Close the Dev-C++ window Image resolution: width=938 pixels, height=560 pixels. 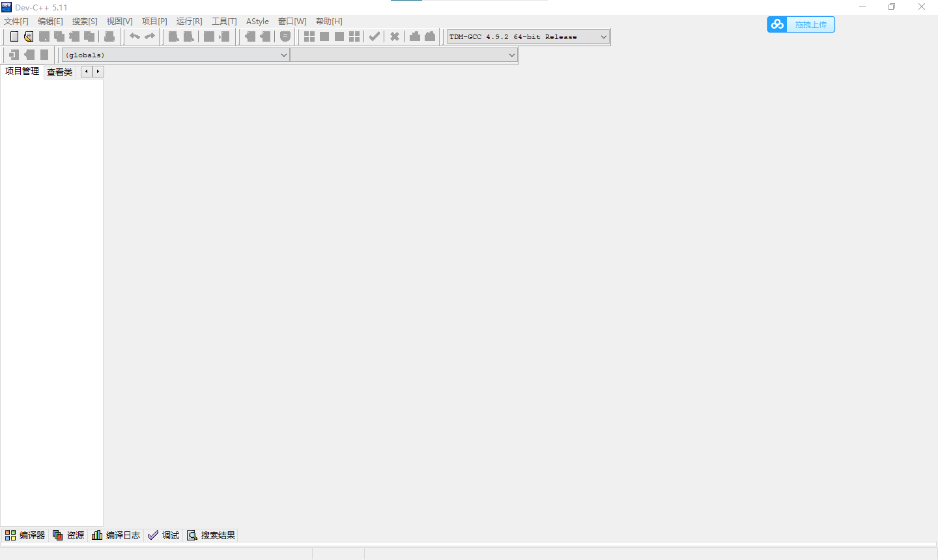[922, 7]
